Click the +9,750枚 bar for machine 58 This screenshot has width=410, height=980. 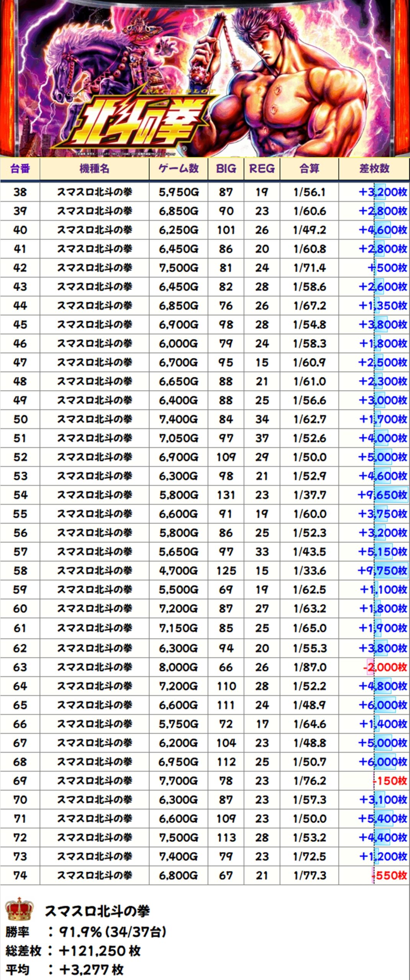pos(382,570)
